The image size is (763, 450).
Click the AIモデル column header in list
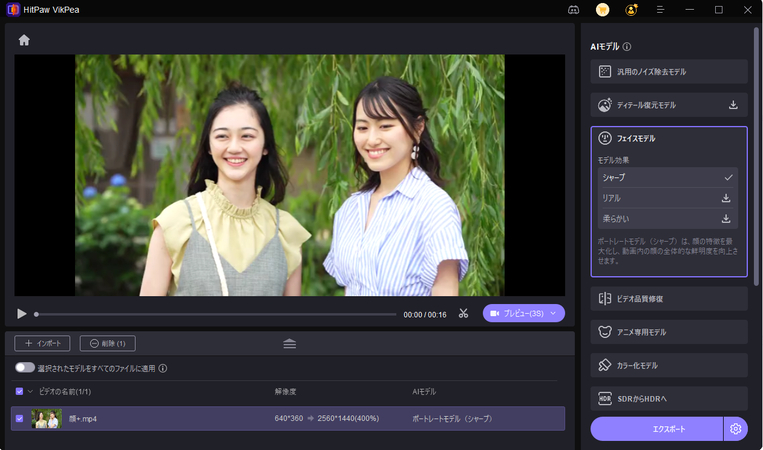(x=424, y=392)
